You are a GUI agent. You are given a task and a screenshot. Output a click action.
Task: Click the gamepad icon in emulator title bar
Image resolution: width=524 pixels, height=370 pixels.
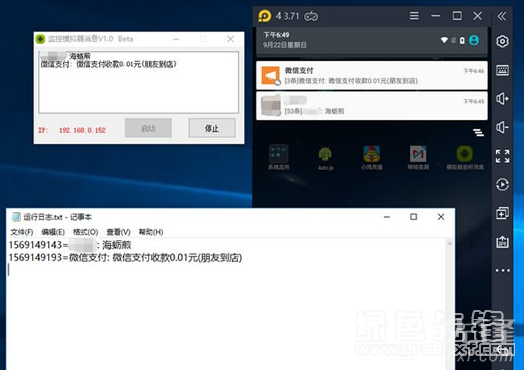311,16
